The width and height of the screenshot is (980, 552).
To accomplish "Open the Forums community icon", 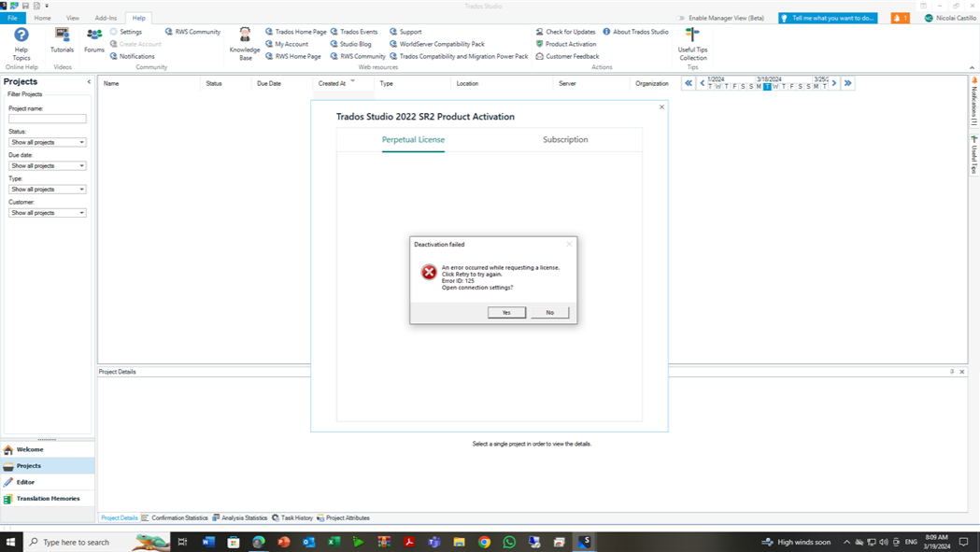I will click(x=94, y=41).
